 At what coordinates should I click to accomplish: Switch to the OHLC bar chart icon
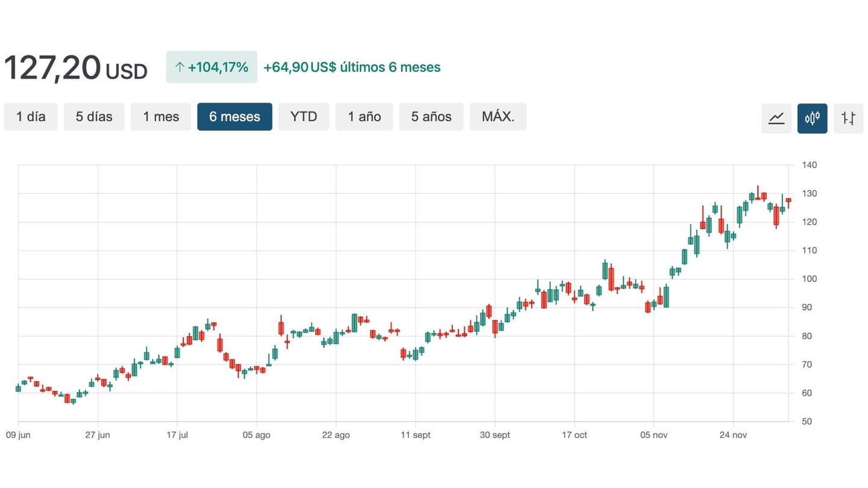(848, 118)
